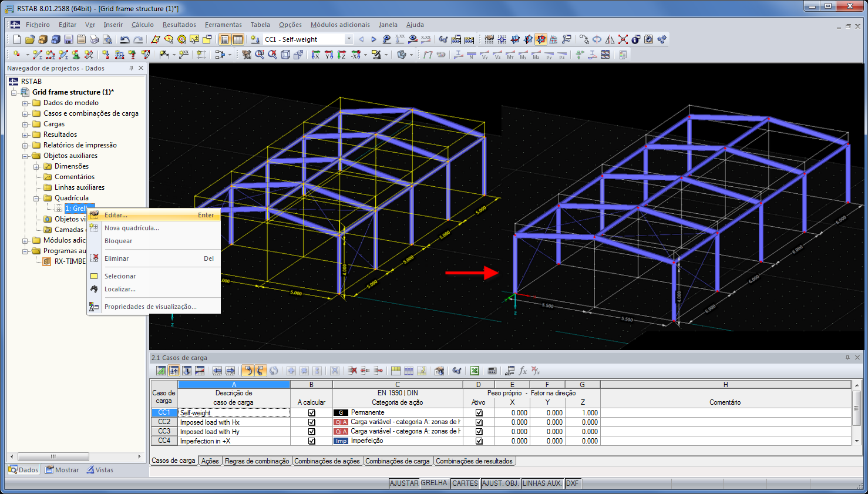Choose Editar... in the context menu

116,215
